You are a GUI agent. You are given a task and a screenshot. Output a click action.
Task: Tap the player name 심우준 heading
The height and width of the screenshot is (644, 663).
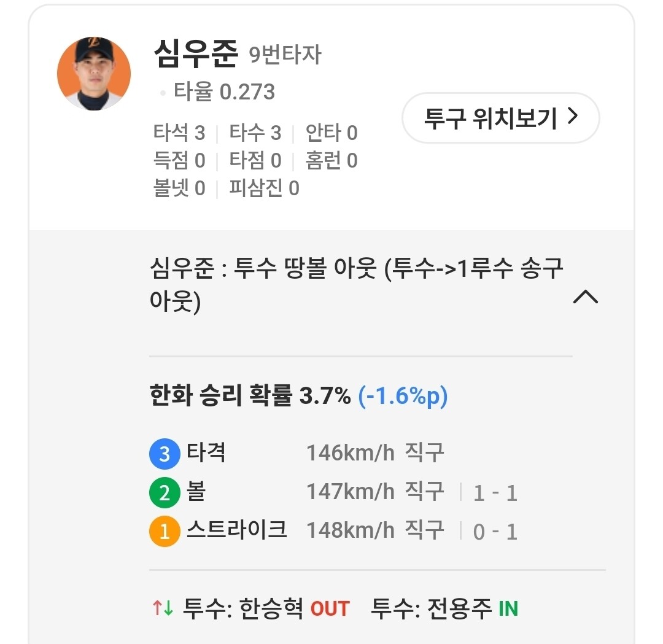pyautogui.click(x=195, y=55)
